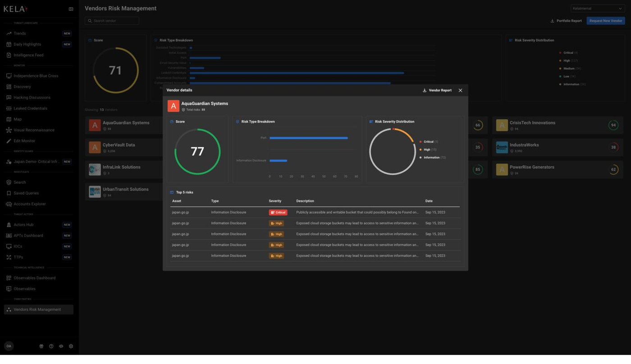Click the OA user avatar
This screenshot has width=631, height=364.
click(x=9, y=346)
